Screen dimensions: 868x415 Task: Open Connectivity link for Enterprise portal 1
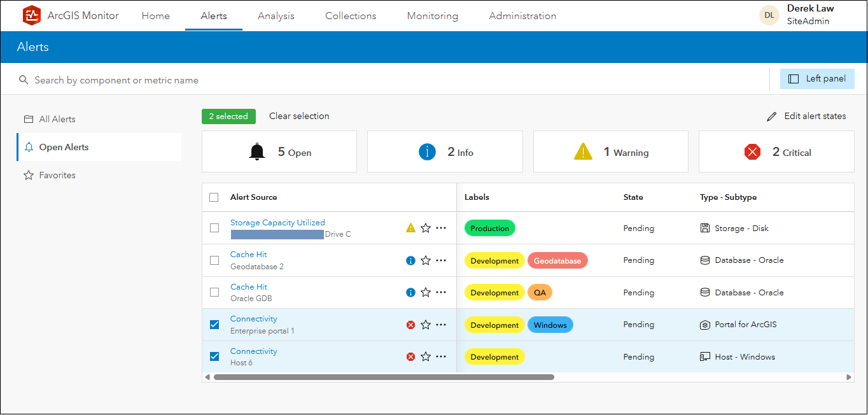(253, 319)
